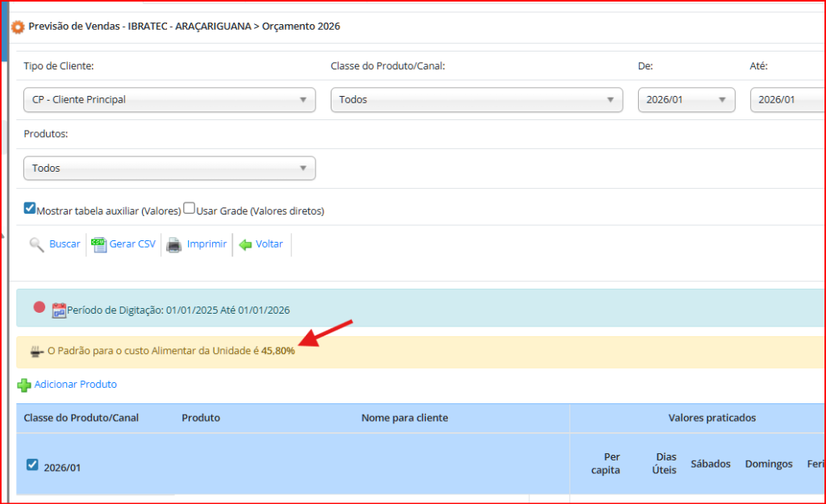The height and width of the screenshot is (504, 826).
Task: Click the calendar icon beside Período de Digitação
Action: (x=59, y=310)
